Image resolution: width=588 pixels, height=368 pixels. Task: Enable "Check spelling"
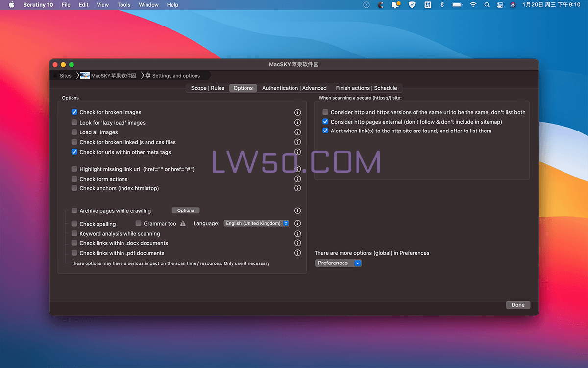(74, 223)
